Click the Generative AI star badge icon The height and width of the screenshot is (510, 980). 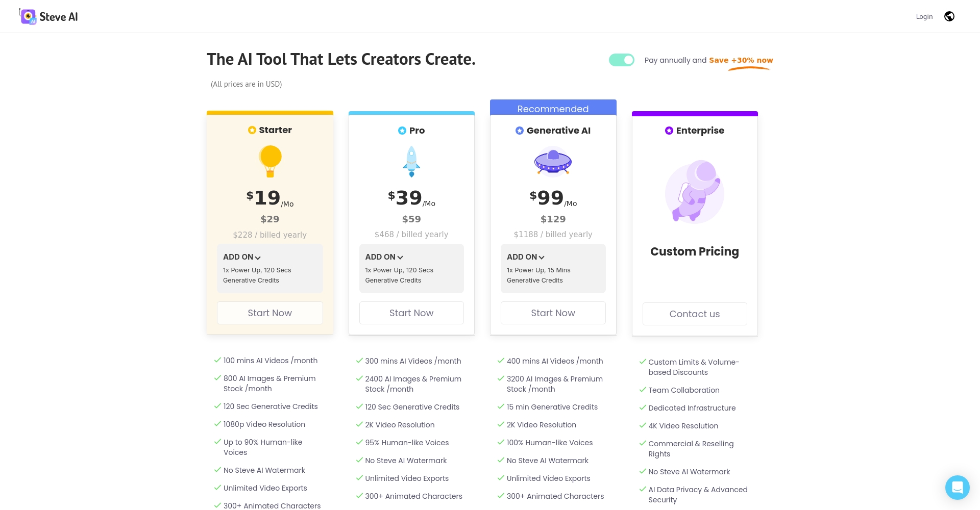519,131
